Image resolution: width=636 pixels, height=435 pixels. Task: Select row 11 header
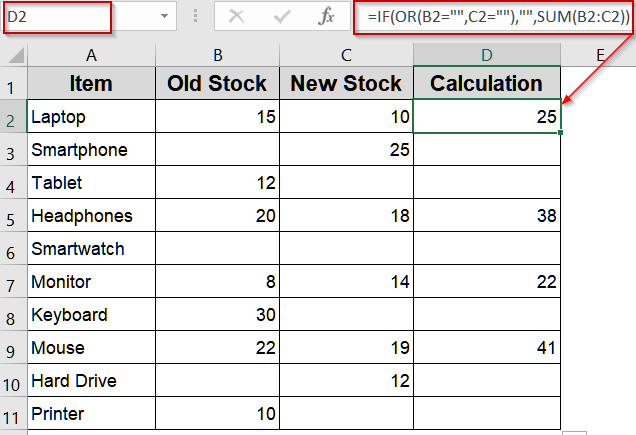pos(14,414)
